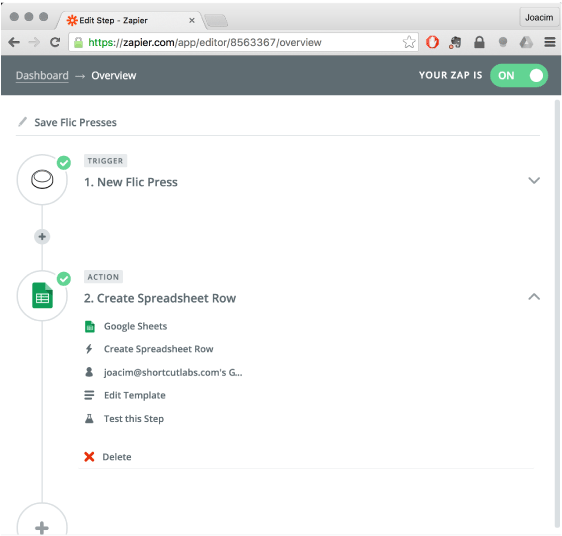Open the Edit Template section
The width and height of the screenshot is (562, 536).
point(134,395)
